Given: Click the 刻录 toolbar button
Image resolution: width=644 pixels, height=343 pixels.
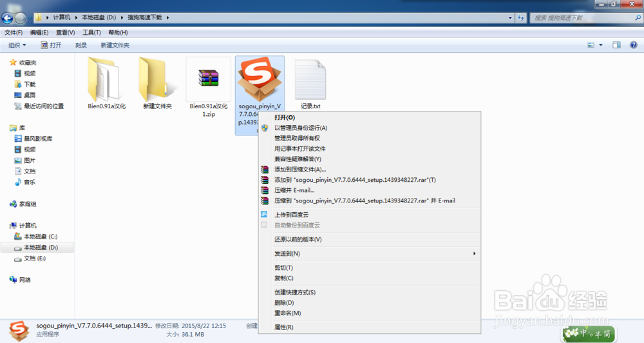Looking at the screenshot, I should pyautogui.click(x=81, y=45).
